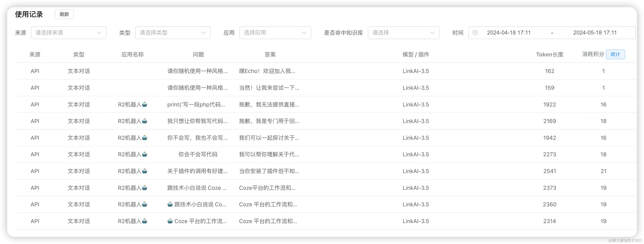The image size is (644, 244).
Task: Click question 关于插件的调用有好建...
Action: [197, 171]
